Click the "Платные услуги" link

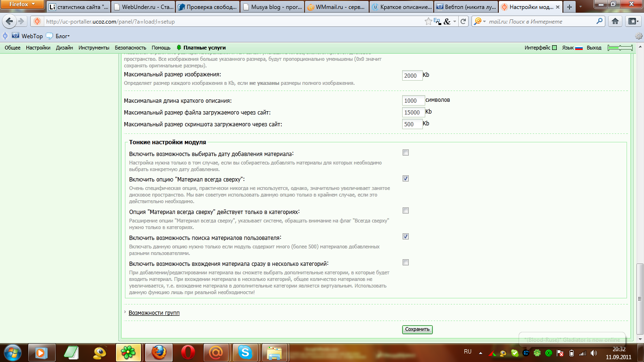[204, 48]
